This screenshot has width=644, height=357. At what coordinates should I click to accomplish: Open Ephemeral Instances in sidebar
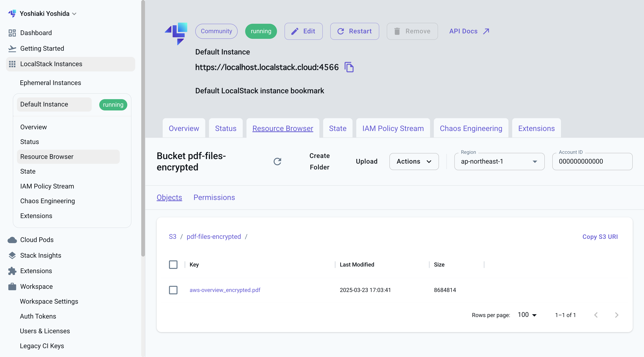click(50, 83)
